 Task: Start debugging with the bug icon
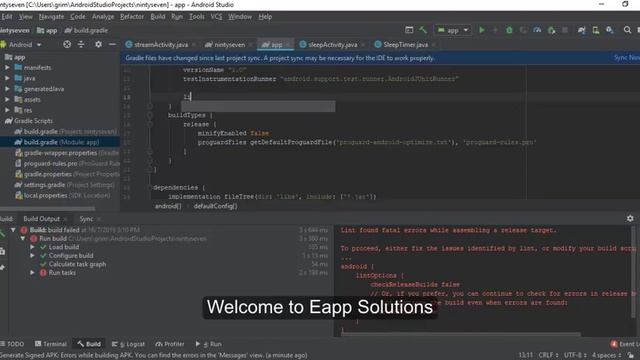(509, 30)
